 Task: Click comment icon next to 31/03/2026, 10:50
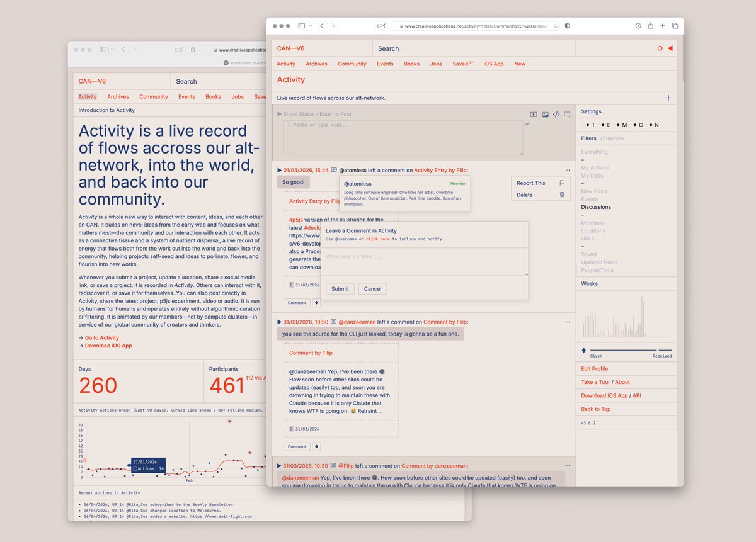tap(334, 322)
